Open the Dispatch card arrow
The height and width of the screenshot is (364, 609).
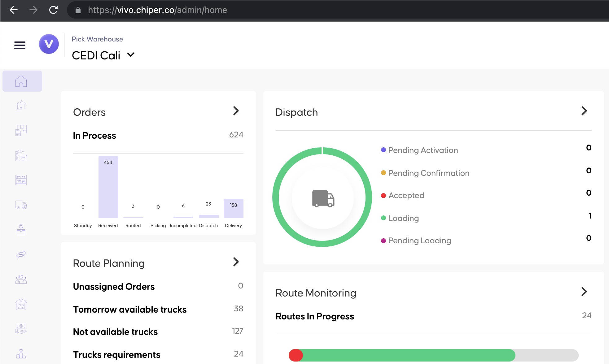coord(584,111)
